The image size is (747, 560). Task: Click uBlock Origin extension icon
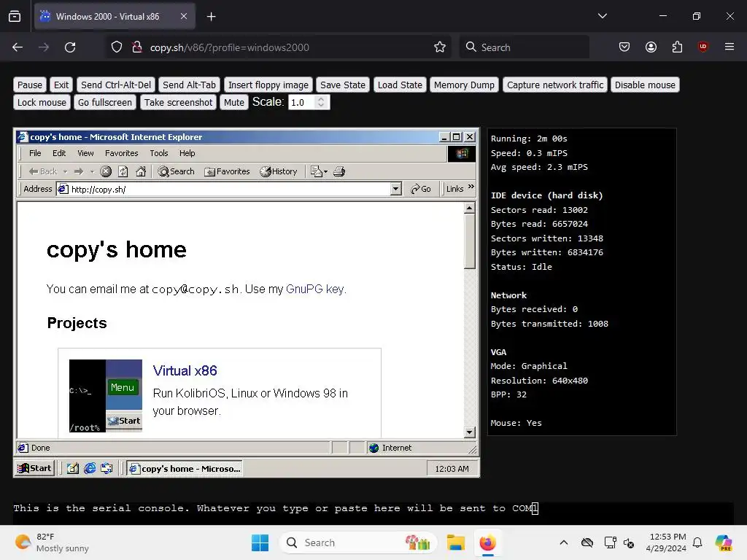pos(703,47)
